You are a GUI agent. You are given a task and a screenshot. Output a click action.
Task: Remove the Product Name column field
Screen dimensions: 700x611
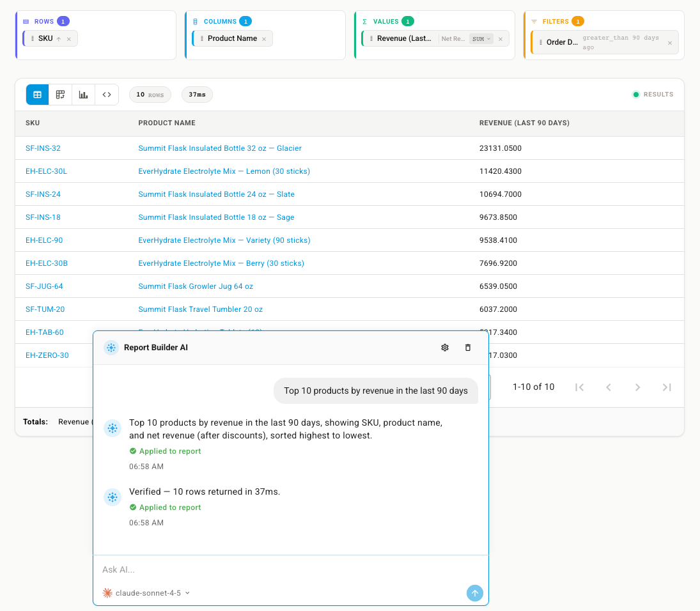[x=264, y=39]
